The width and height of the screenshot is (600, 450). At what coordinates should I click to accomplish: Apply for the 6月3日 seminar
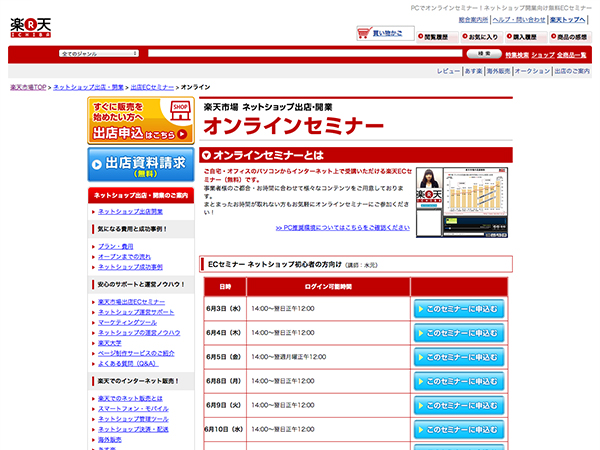click(459, 309)
